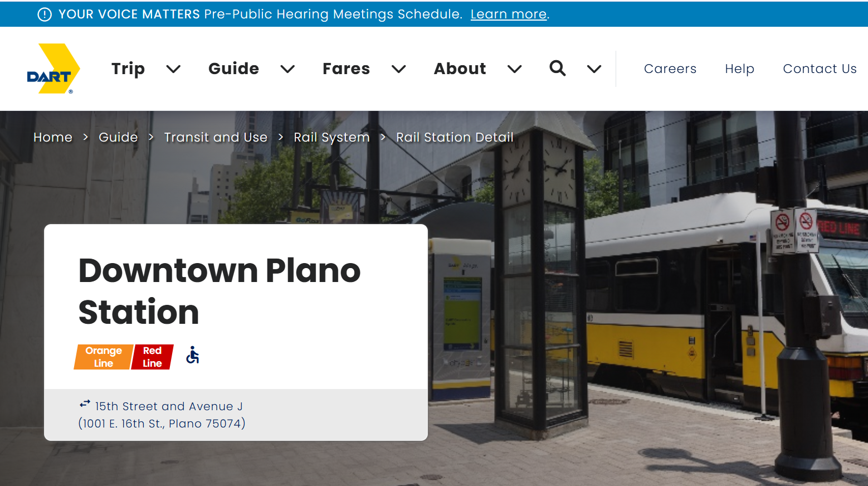
Task: Expand the chevron next to search
Action: coord(594,69)
